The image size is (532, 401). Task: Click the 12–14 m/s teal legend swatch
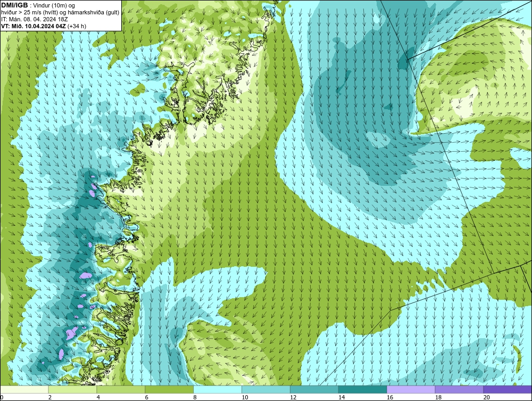(314, 389)
